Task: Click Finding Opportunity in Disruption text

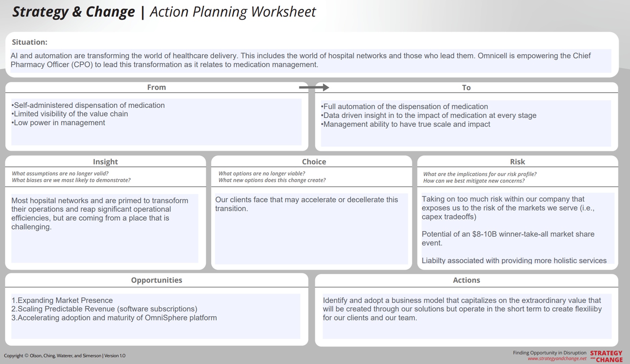Action: click(x=549, y=352)
